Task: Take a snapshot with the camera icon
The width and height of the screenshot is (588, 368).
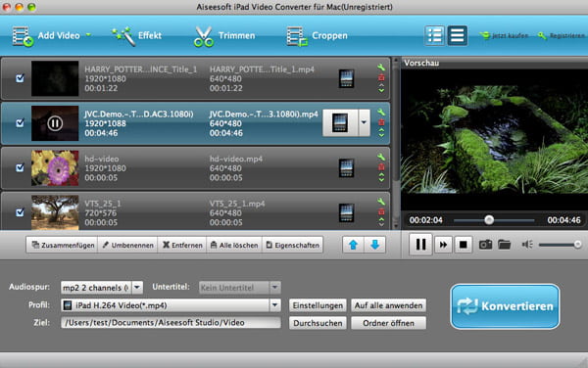Action: click(485, 245)
